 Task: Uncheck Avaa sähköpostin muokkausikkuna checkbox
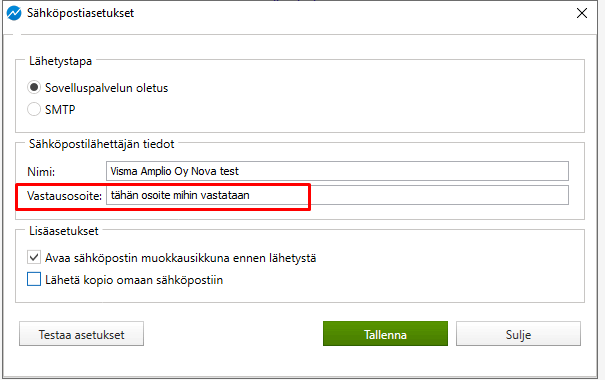pyautogui.click(x=34, y=257)
